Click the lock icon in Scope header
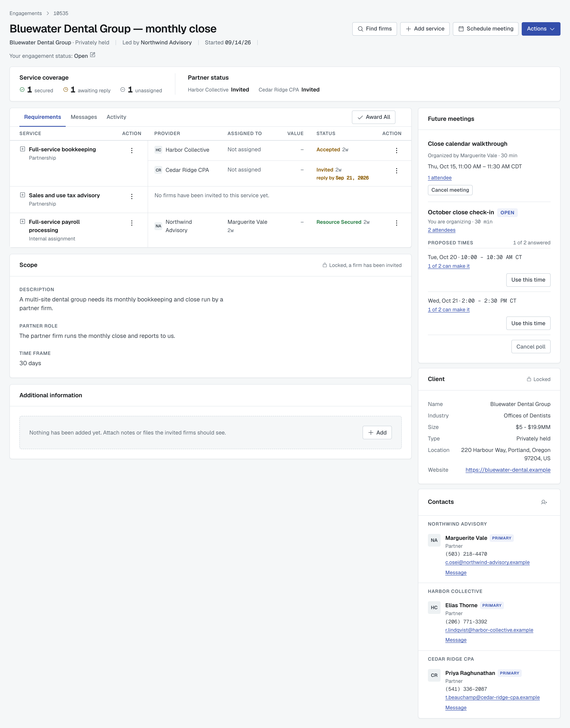 coord(325,265)
